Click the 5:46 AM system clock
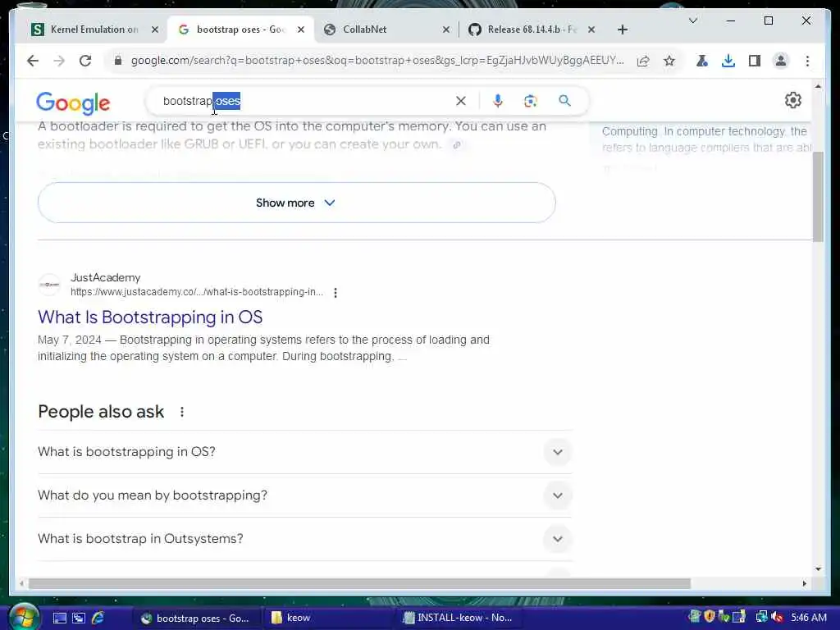840x630 pixels. [x=808, y=618]
